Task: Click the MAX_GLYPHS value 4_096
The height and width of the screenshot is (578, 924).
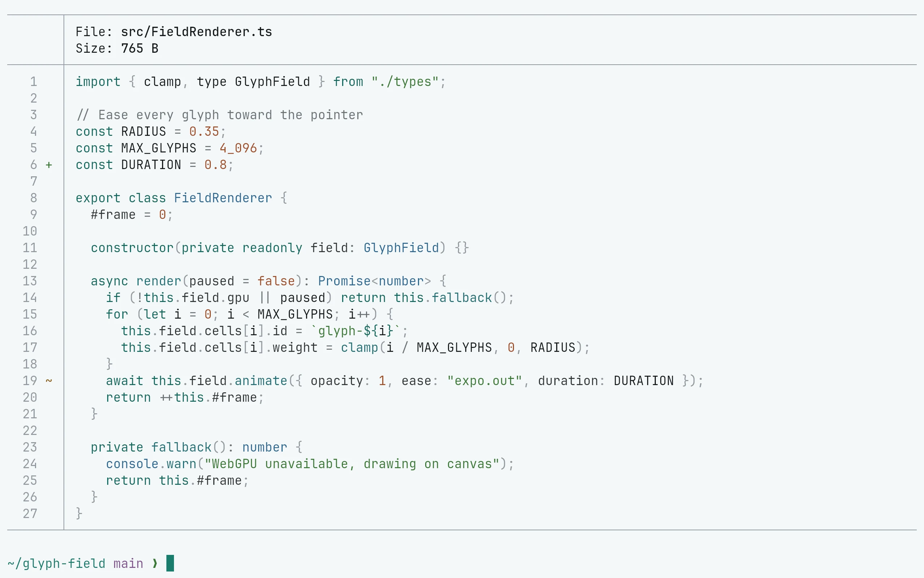Action: [x=238, y=148]
